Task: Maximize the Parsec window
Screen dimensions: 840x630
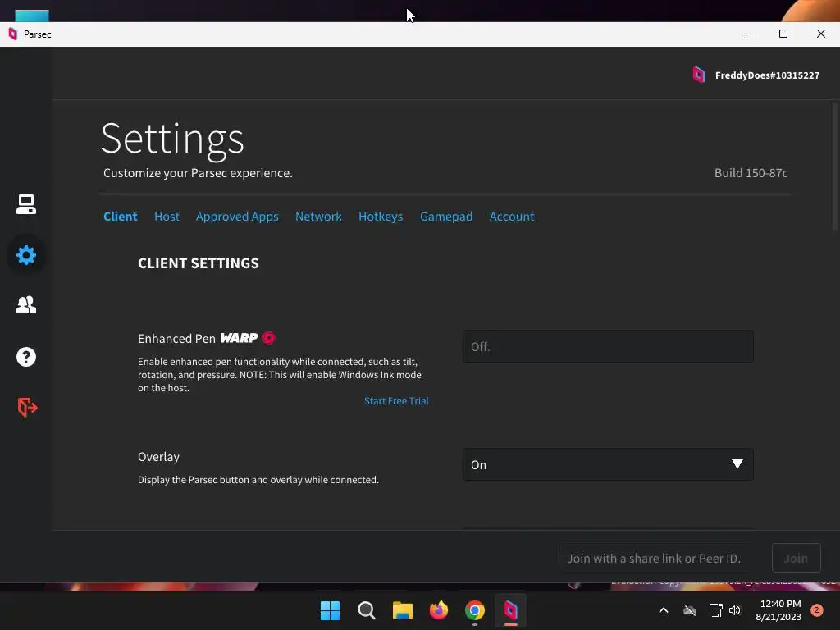Action: click(x=783, y=34)
